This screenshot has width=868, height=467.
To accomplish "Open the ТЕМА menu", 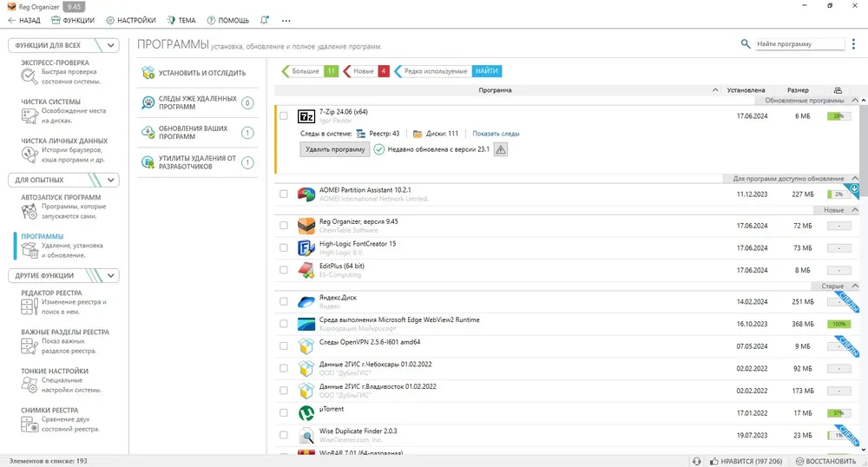I will (x=181, y=21).
